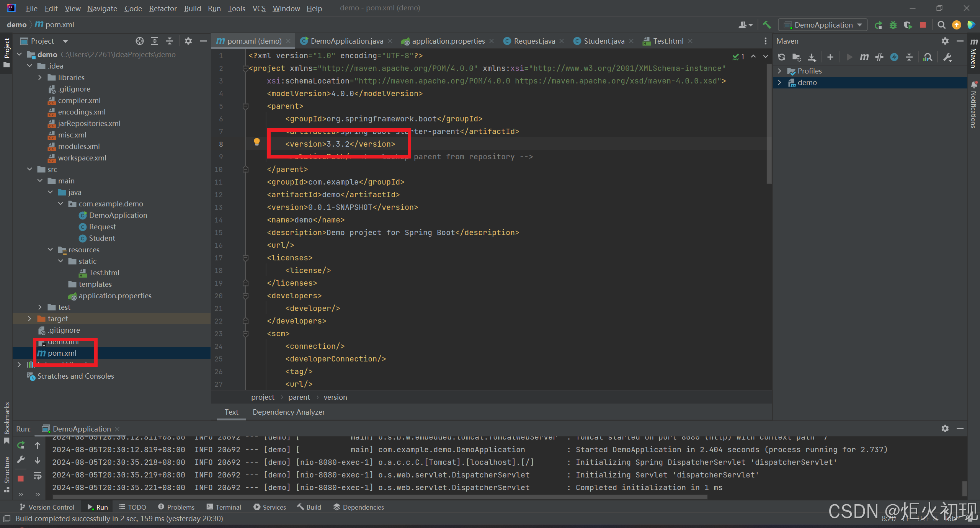
Task: Reload all Maven projects
Action: tap(781, 57)
